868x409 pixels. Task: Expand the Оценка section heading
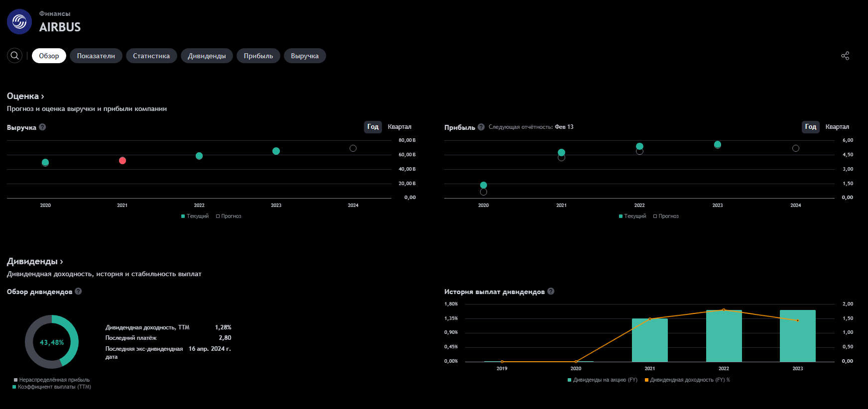pos(25,96)
